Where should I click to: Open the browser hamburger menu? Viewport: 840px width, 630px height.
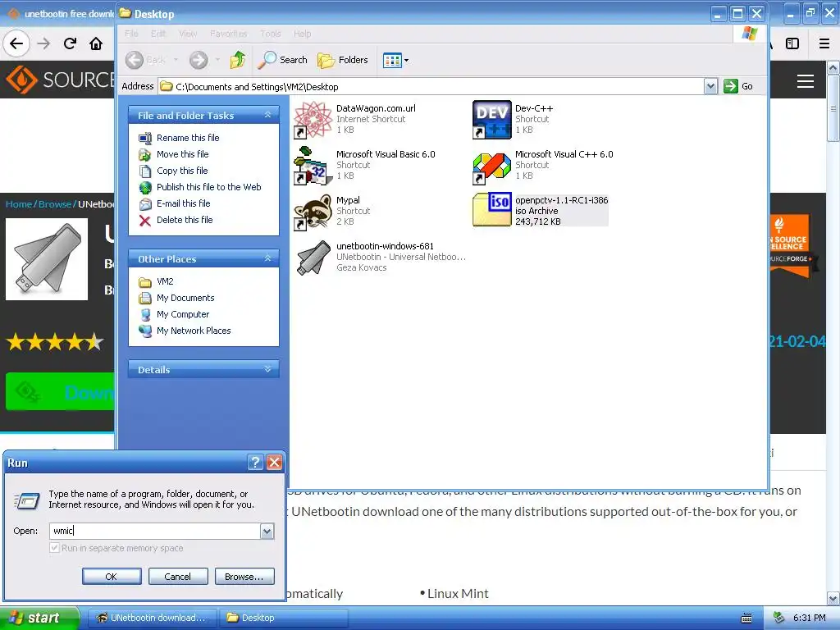pos(824,43)
